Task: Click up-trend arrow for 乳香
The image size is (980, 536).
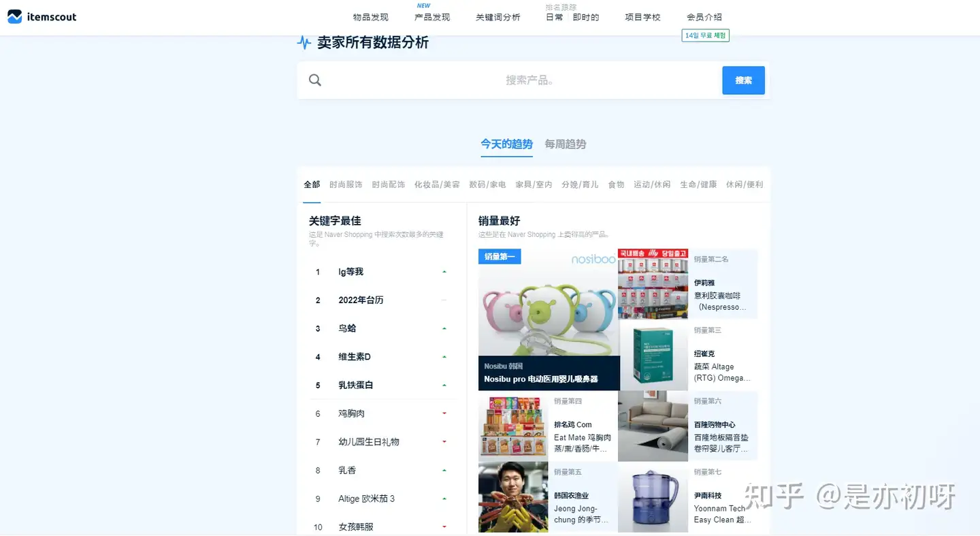Action: 444,471
